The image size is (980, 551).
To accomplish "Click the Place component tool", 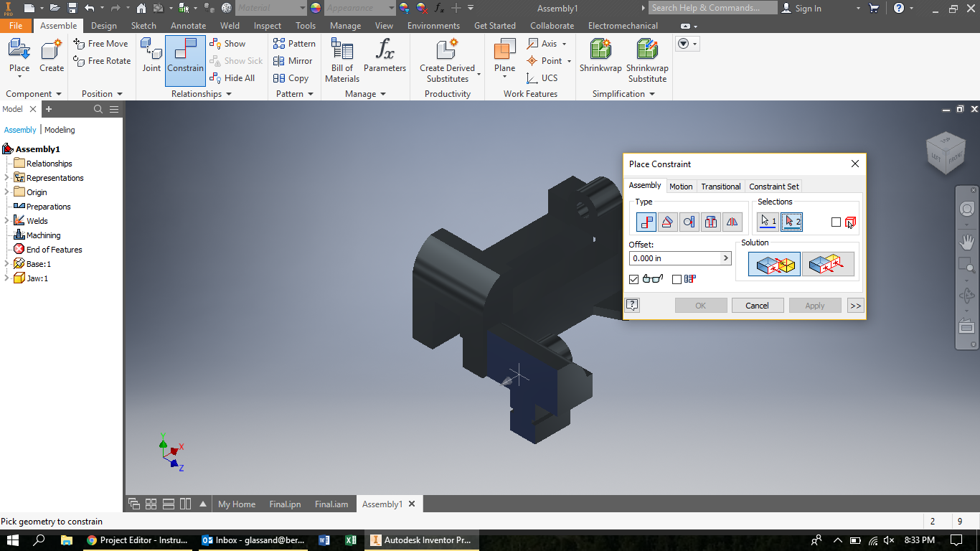I will click(x=19, y=57).
